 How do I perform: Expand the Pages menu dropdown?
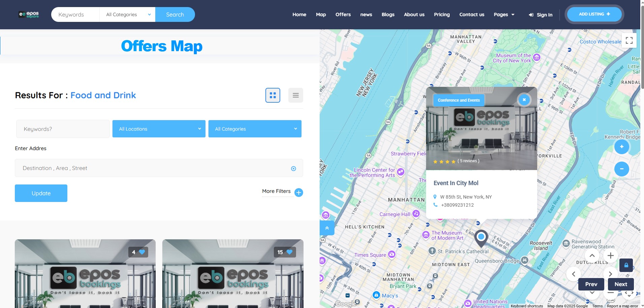[504, 14]
